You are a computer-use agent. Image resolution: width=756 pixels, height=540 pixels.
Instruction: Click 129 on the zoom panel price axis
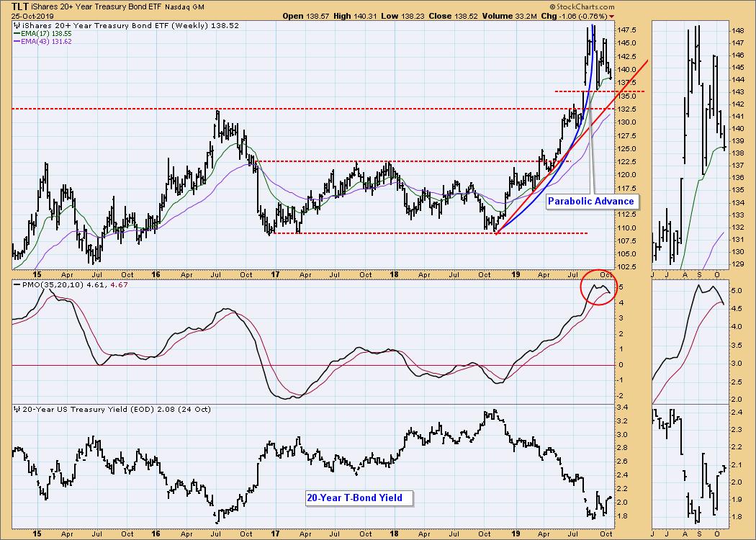click(x=738, y=264)
